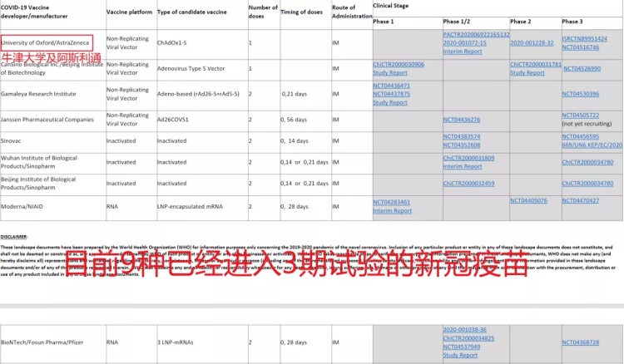Screen dimensions: 624x364
Task: Click the 2020-001072-15 Phase 1/2 link
Action: pyautogui.click(x=464, y=43)
